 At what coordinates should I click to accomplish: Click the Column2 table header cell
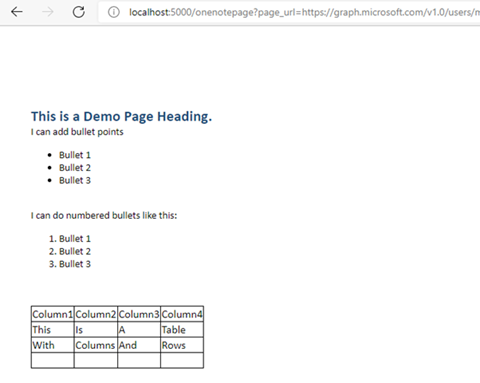96,314
